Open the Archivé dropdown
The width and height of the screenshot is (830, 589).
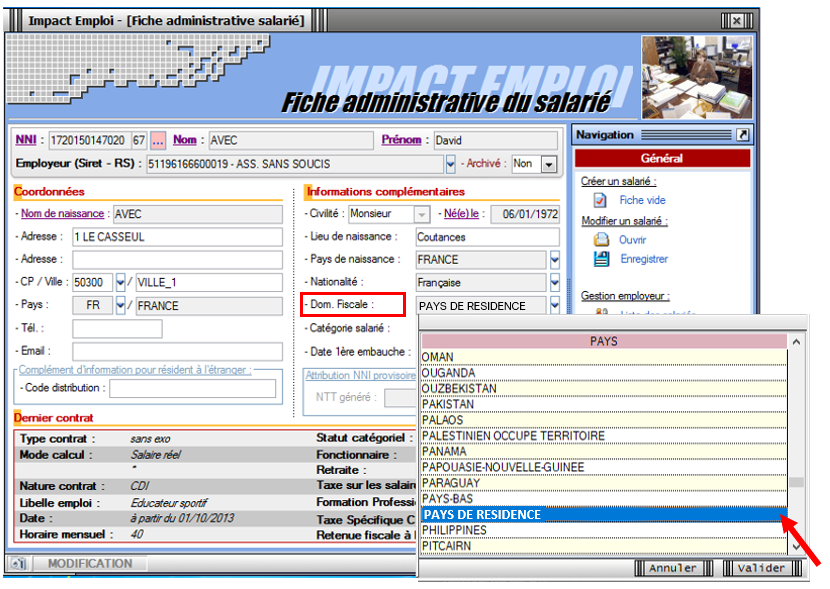(x=549, y=165)
